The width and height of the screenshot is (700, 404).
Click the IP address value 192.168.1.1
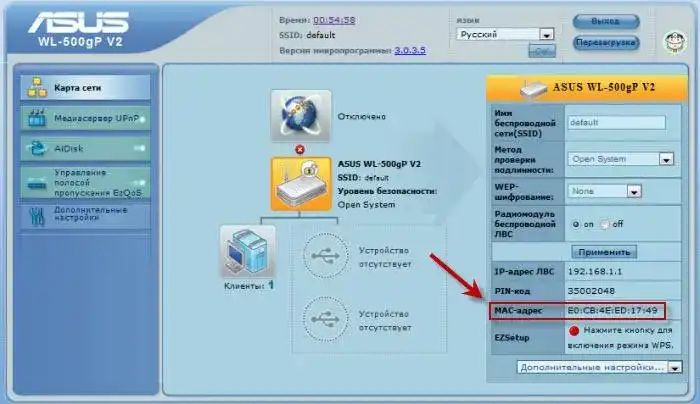click(595, 271)
